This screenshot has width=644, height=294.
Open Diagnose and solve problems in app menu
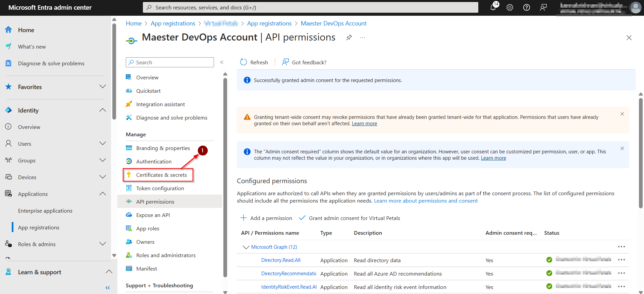172,118
